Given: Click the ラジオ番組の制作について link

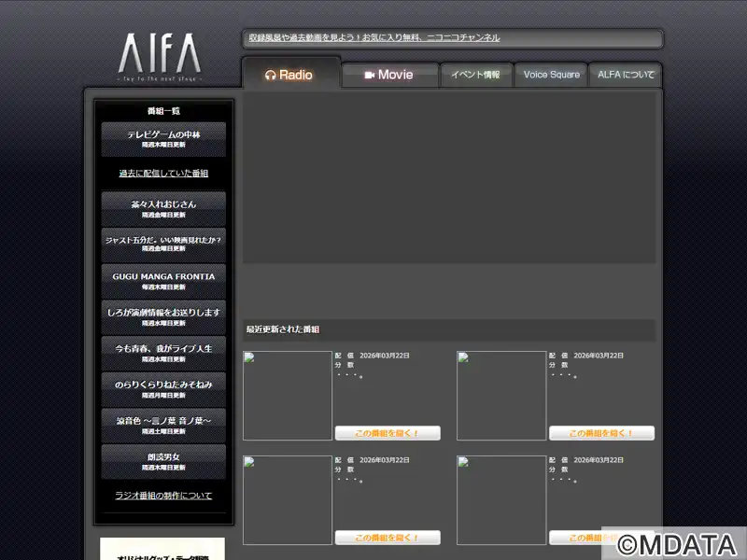Looking at the screenshot, I should click(163, 496).
